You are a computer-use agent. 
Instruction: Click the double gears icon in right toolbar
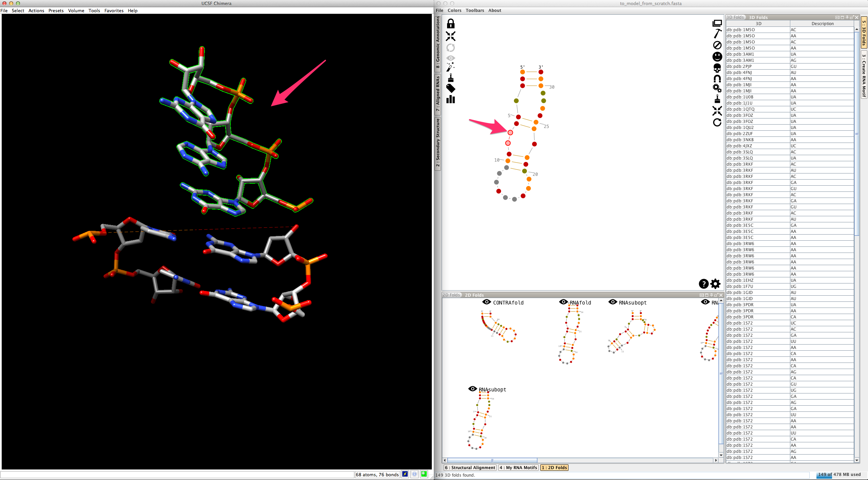(717, 88)
